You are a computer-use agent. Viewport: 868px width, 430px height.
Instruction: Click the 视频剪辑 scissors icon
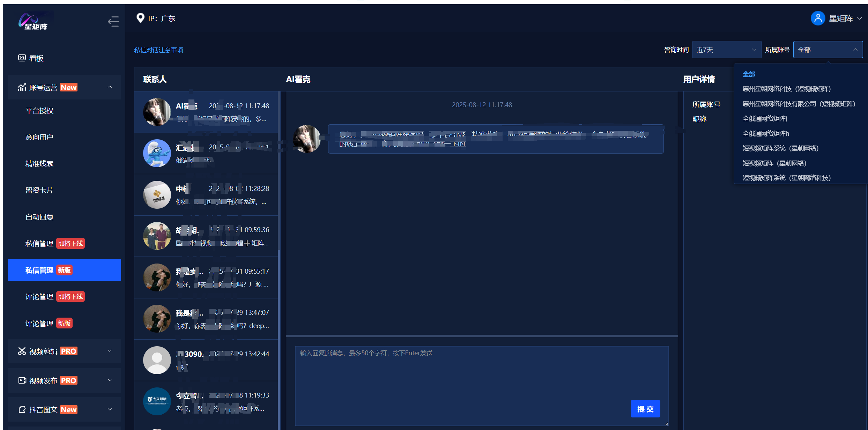pyautogui.click(x=22, y=351)
